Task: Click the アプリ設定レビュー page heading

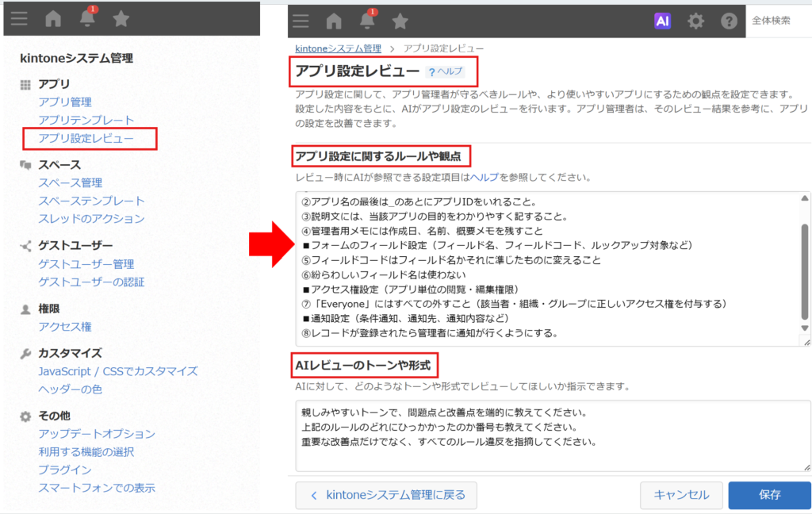Action: [357, 71]
